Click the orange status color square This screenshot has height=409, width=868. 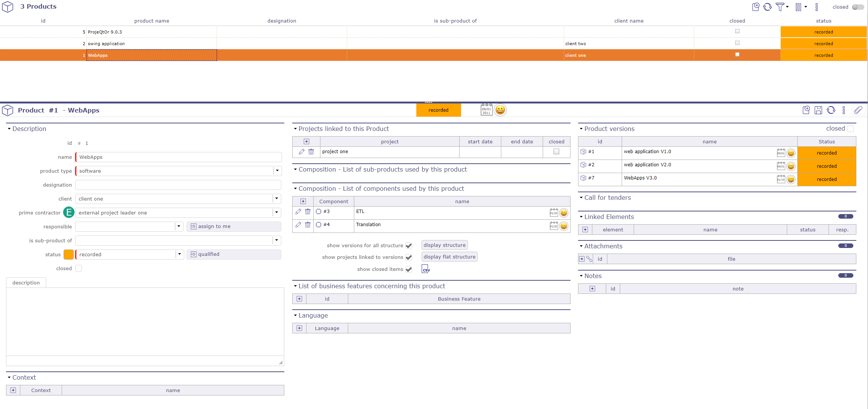click(68, 254)
